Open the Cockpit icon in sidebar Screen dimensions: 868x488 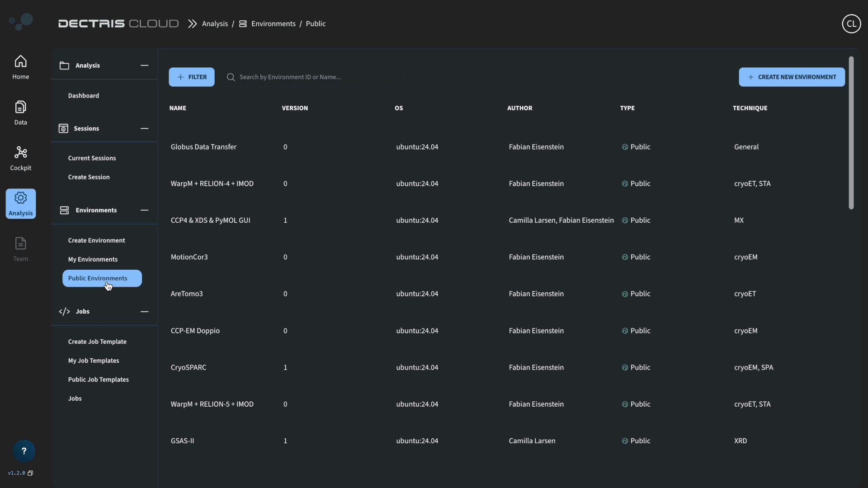20,153
